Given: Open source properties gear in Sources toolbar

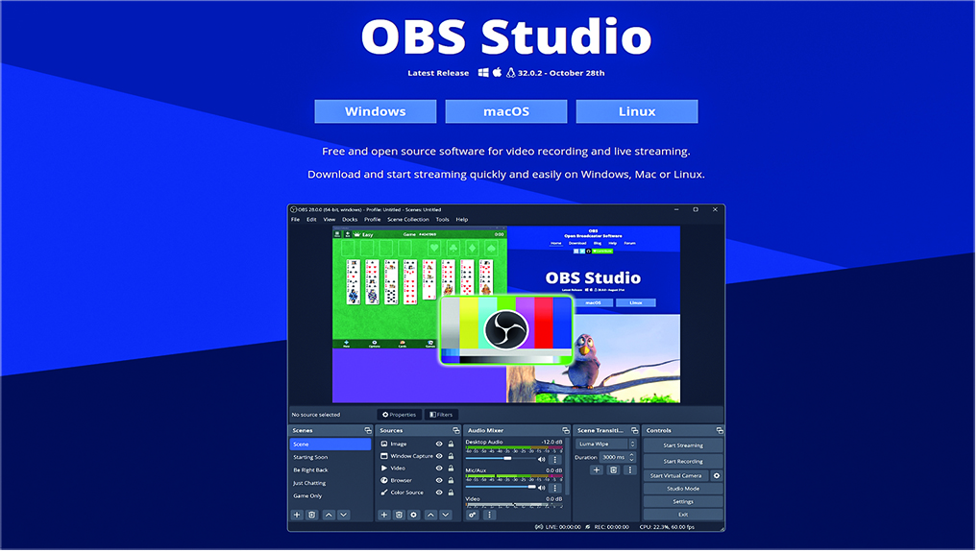Looking at the screenshot, I should point(414,516).
